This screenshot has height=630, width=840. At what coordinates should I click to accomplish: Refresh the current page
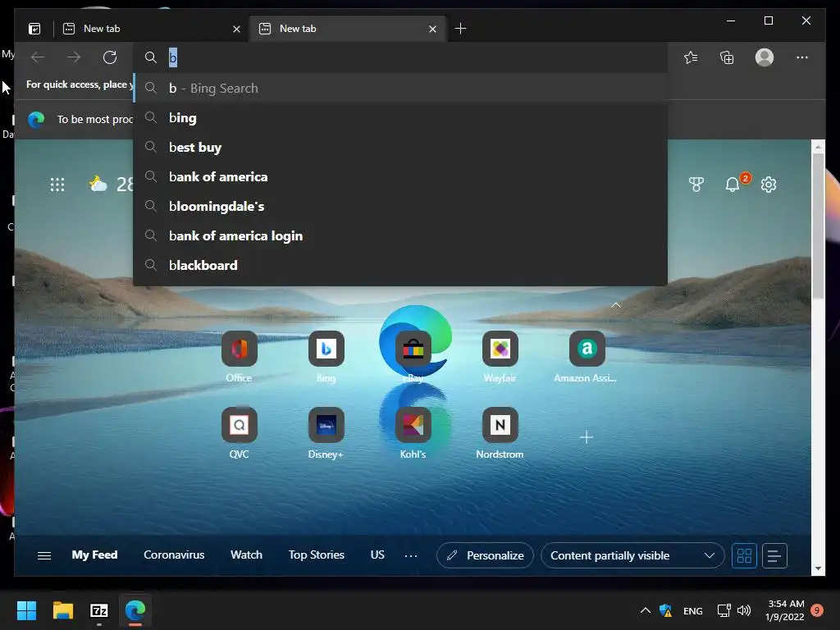[110, 57]
